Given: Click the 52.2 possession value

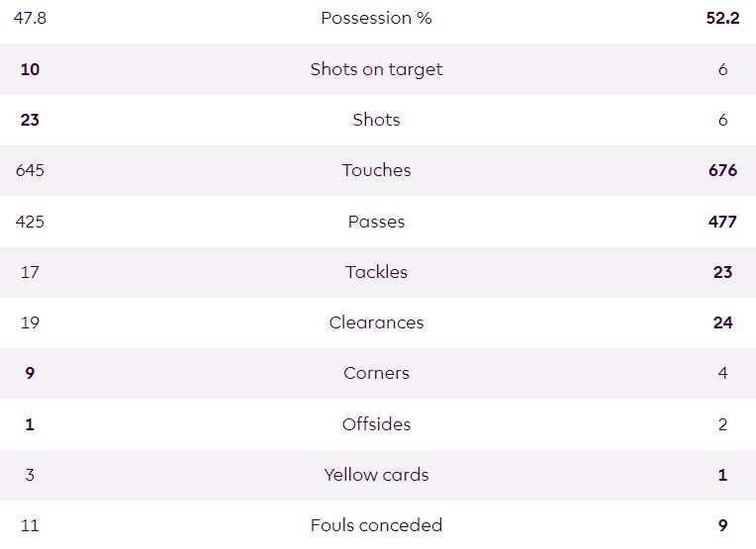Looking at the screenshot, I should point(722,18).
